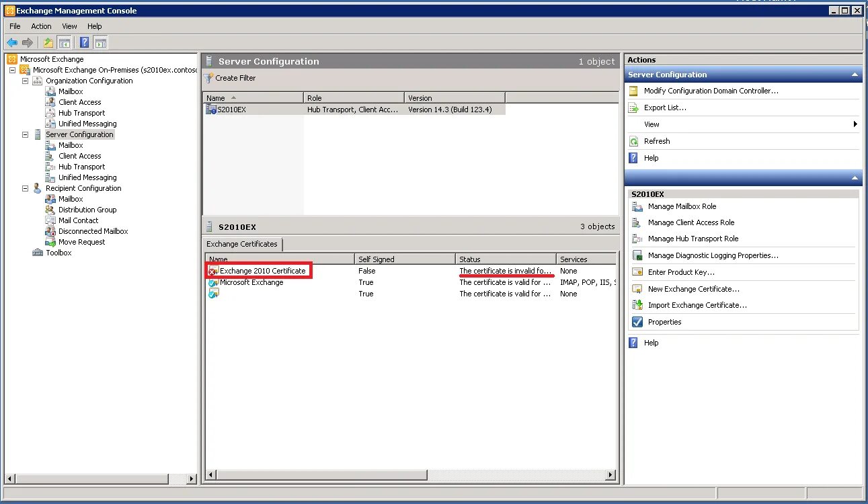Click the Up one level toolbar icon
The image size is (868, 504).
[48, 43]
